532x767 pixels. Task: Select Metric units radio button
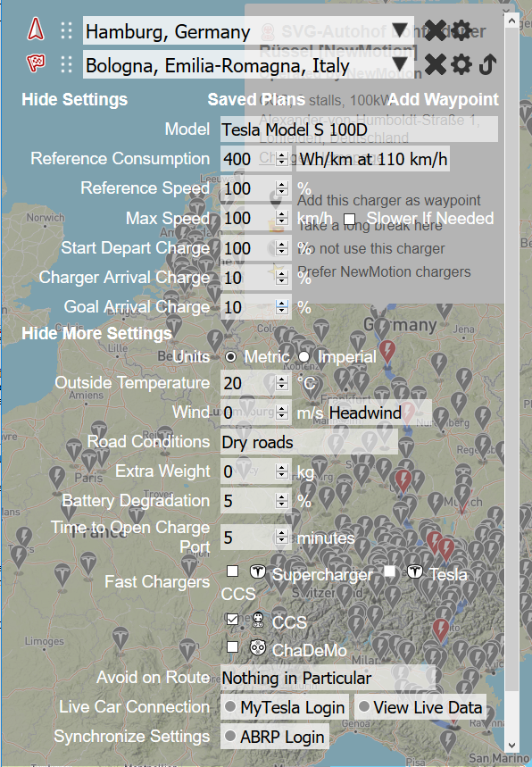[x=230, y=356]
